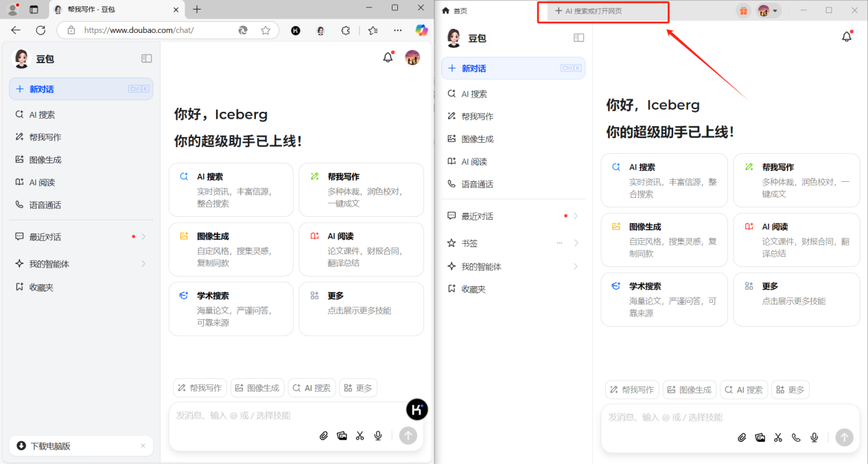Open the 学术搜索 card in browser window
The height and width of the screenshot is (464, 868).
[231, 309]
